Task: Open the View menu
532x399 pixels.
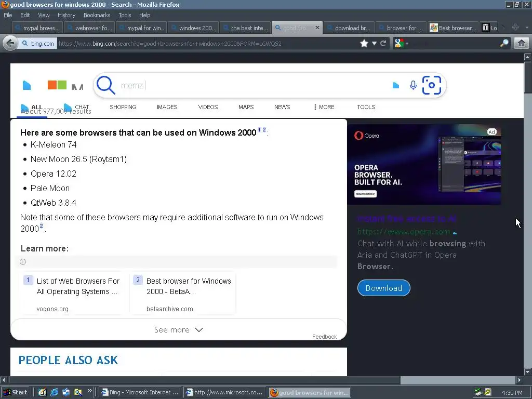Action: click(x=44, y=15)
